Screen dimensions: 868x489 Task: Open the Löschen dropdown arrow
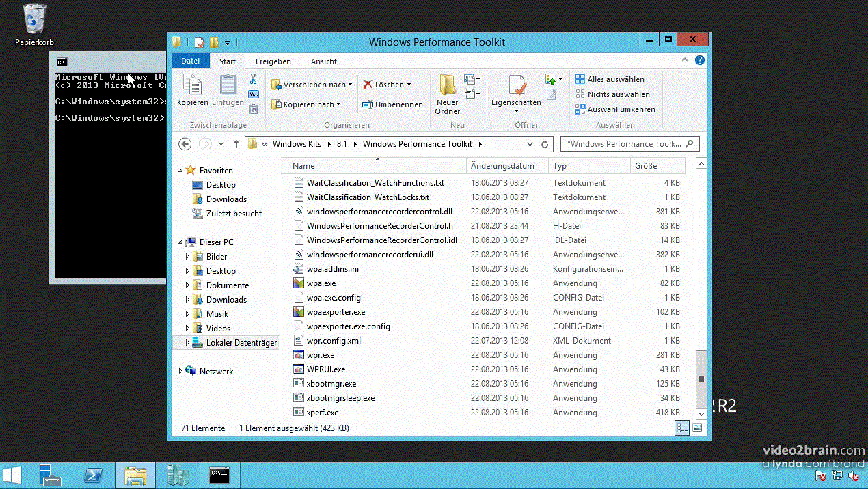409,85
